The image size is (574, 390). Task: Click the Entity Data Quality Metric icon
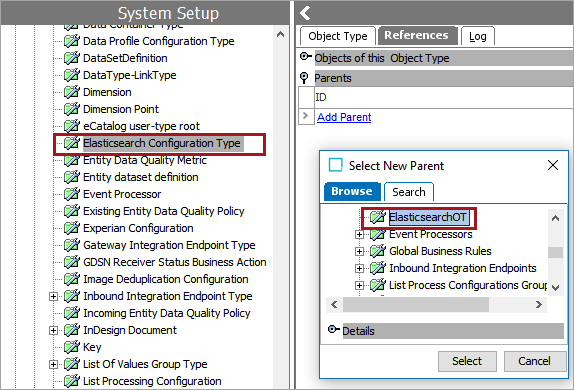[71, 160]
